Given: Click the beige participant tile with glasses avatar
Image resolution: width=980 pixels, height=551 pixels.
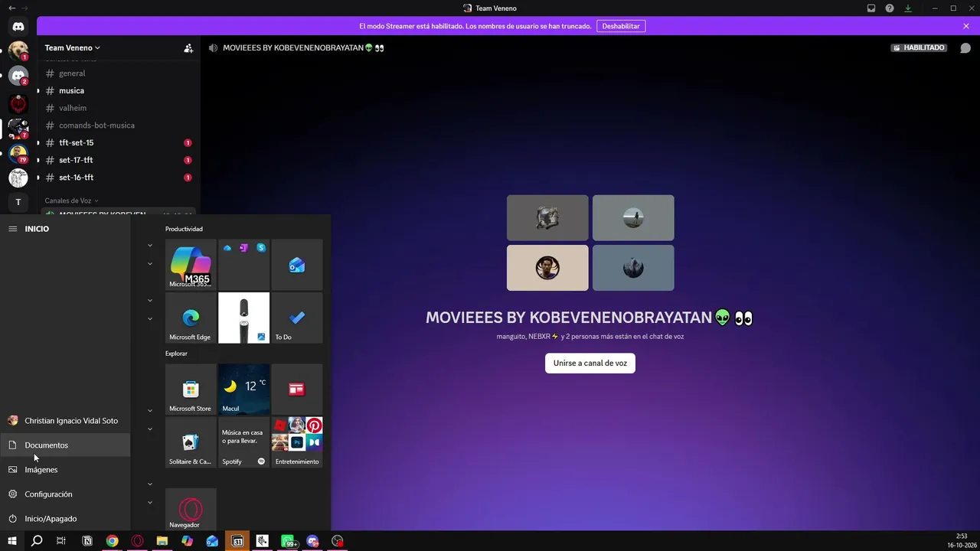Looking at the screenshot, I should click(547, 268).
